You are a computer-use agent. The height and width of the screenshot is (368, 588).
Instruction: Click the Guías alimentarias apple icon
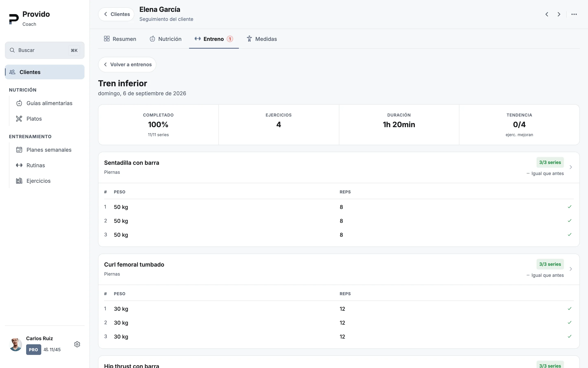19,103
